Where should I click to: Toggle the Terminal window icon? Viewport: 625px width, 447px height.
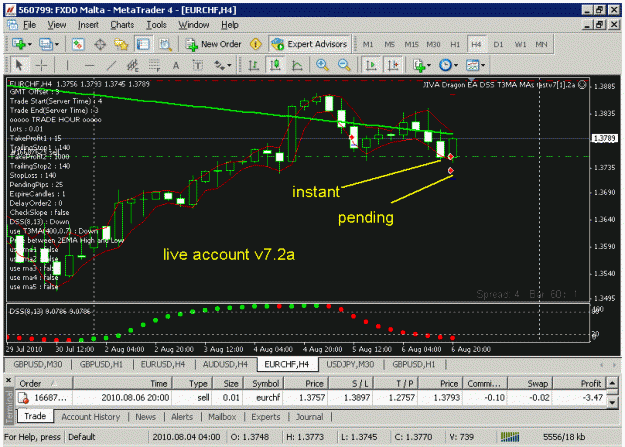(143, 44)
